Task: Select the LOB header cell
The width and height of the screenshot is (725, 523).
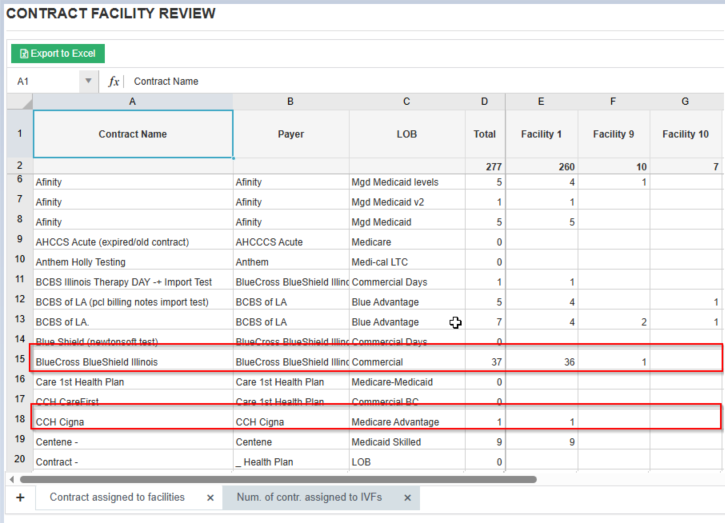Action: tap(407, 134)
